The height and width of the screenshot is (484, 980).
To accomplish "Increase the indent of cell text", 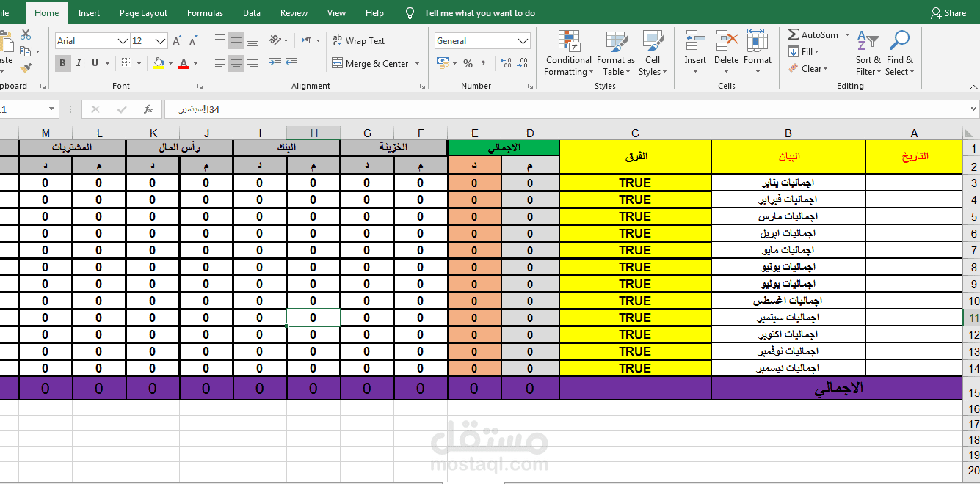I will click(293, 63).
